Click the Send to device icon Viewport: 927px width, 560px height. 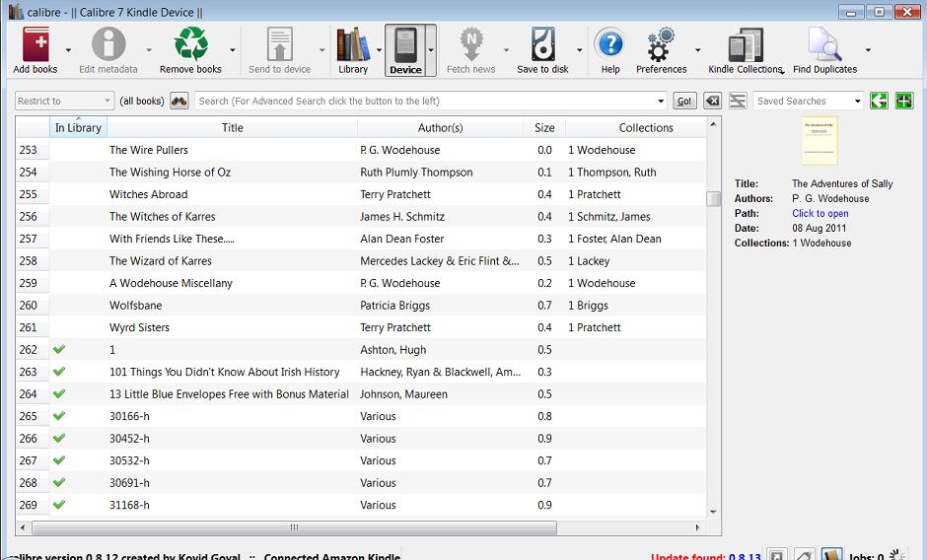[x=280, y=43]
